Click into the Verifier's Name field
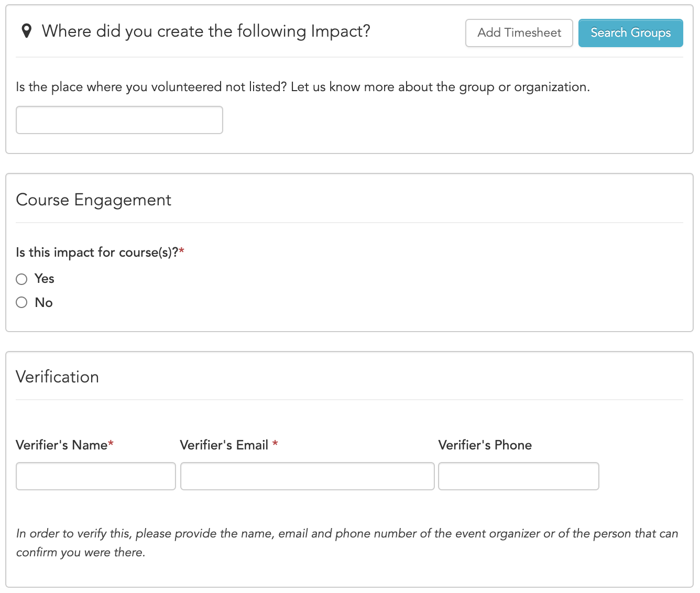Viewport: 700px width, 593px height. point(96,476)
